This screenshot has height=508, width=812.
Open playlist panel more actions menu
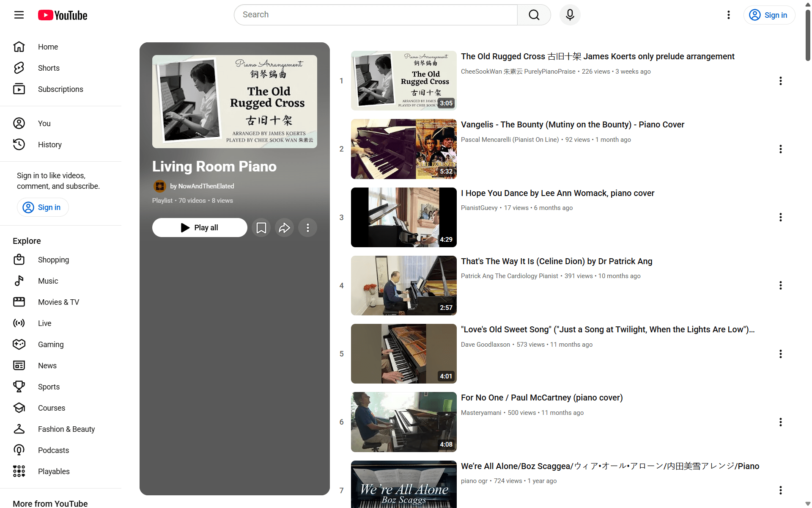[x=308, y=228]
